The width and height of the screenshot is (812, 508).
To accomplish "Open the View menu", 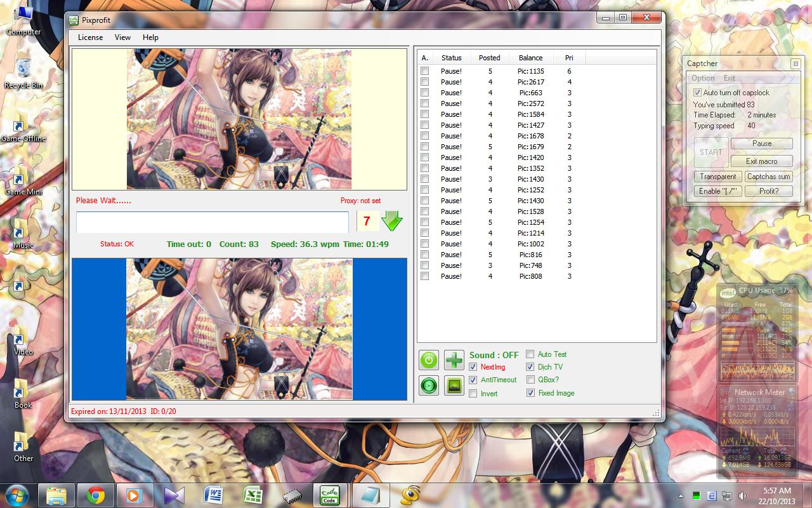I will pyautogui.click(x=122, y=37).
